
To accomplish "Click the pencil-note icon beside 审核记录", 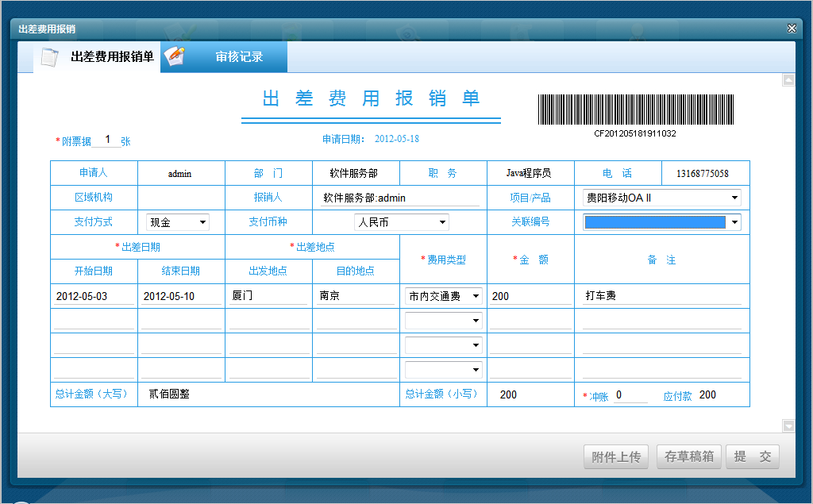I will (174, 56).
